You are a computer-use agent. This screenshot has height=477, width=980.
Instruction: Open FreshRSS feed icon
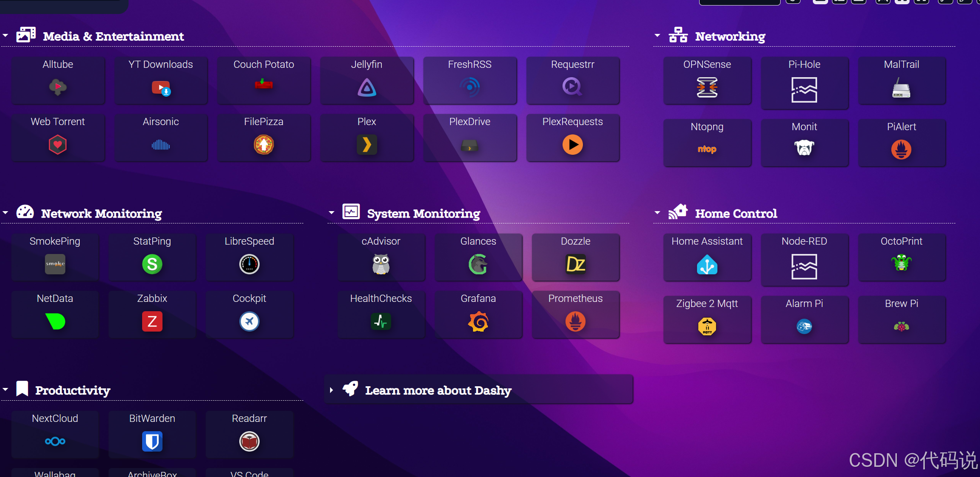470,87
